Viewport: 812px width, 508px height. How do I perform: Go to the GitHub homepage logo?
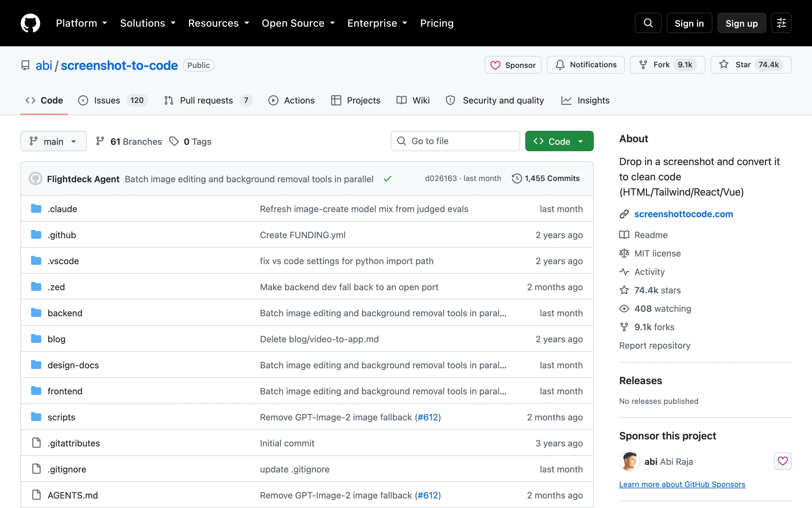[x=30, y=23]
